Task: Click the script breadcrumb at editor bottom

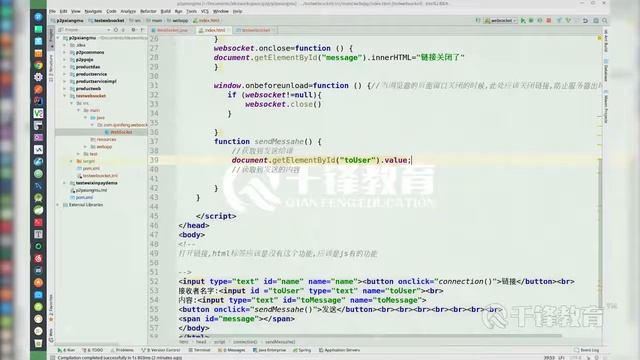Action: click(x=220, y=342)
